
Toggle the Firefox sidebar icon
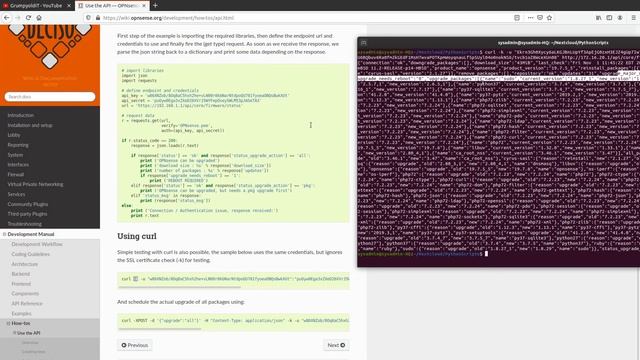(609, 18)
